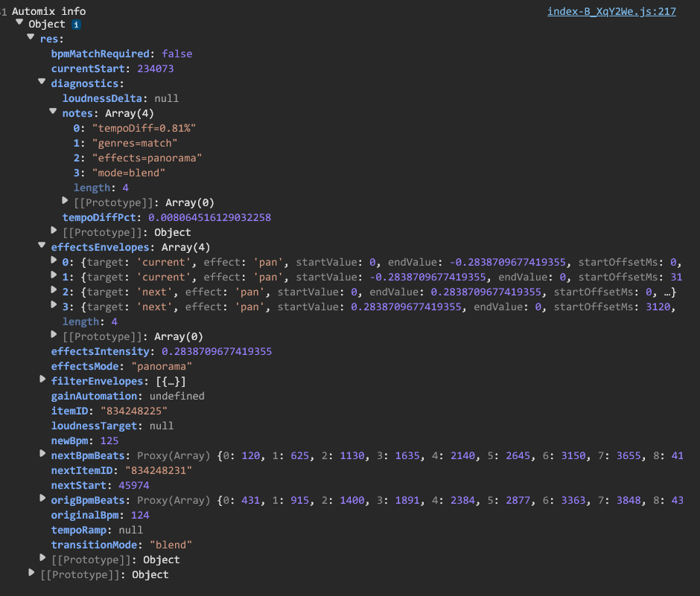Expand the outermost [[Prototype]] Object
Image resolution: width=700 pixels, height=596 pixels.
pyautogui.click(x=31, y=572)
